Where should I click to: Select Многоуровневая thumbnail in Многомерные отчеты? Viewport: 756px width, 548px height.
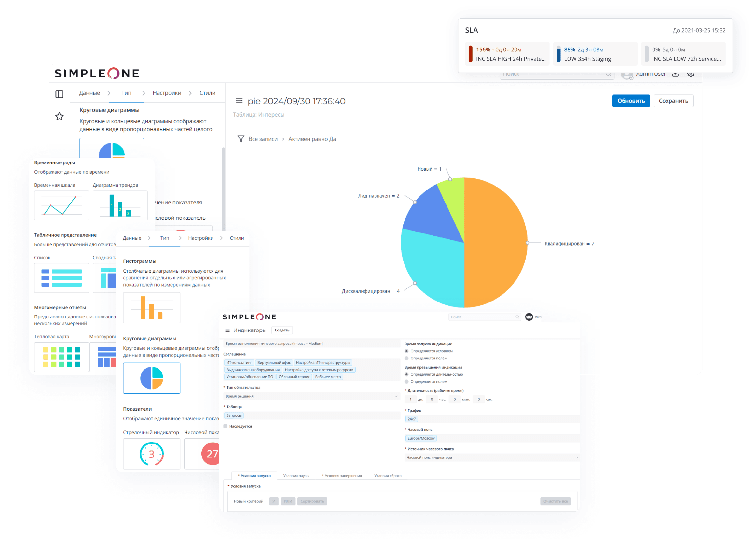tap(103, 357)
